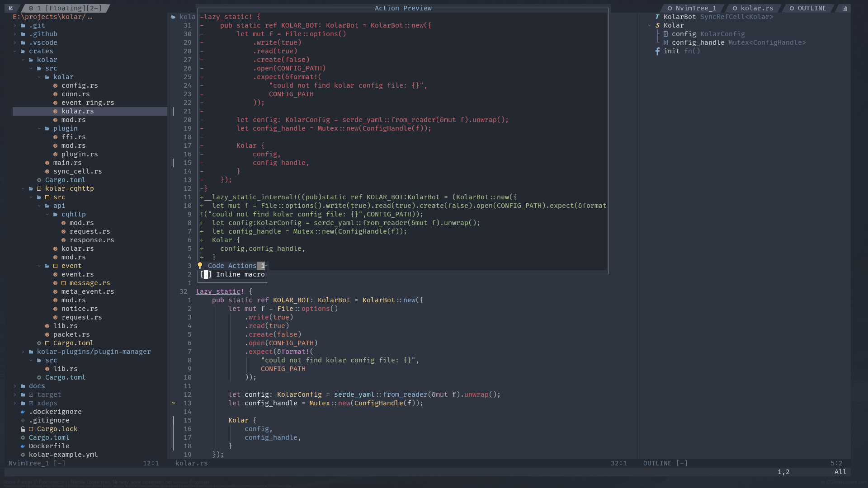Click the document icon right of OUTLINE tab
868x488 pixels.
click(x=844, y=8)
